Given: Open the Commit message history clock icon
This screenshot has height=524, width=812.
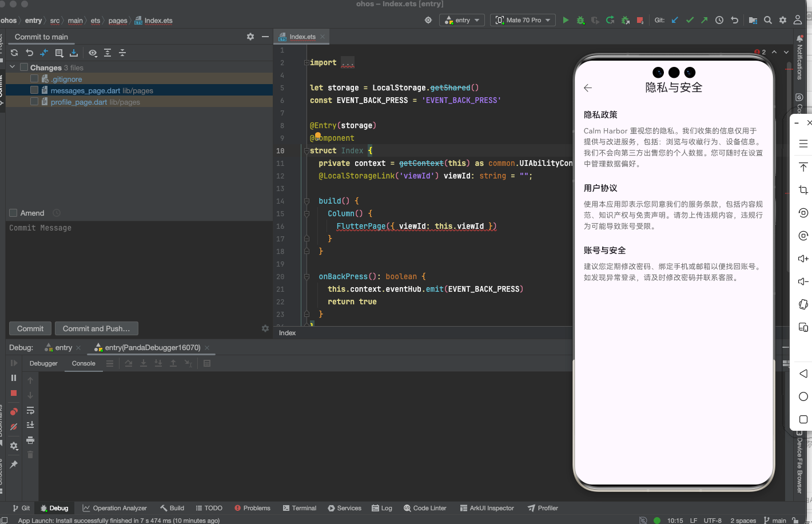Looking at the screenshot, I should point(57,213).
